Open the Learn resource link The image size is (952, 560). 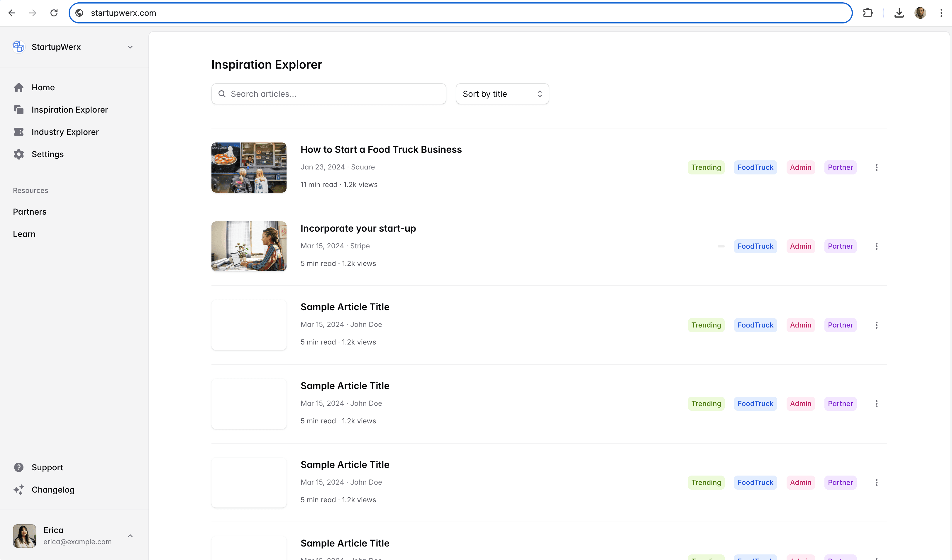click(24, 234)
